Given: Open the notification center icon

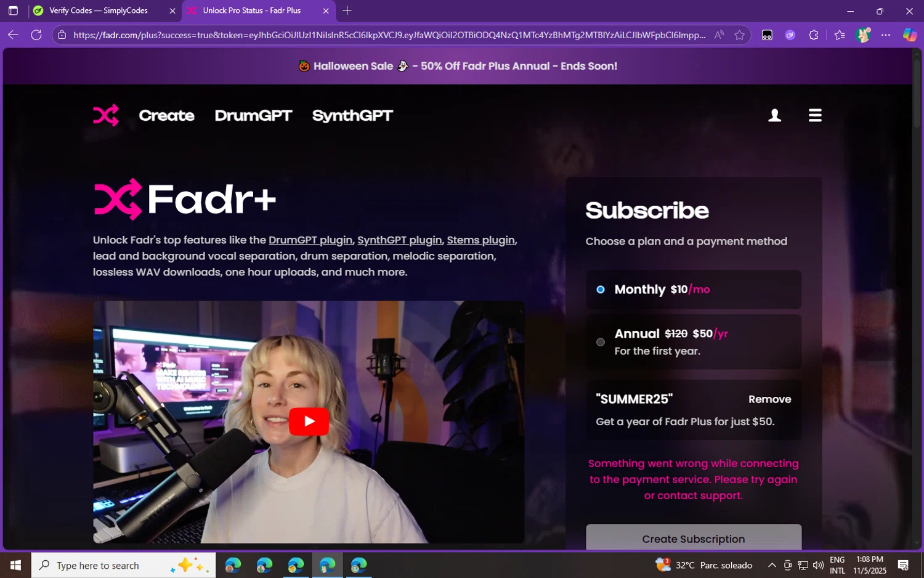Looking at the screenshot, I should click(x=903, y=565).
